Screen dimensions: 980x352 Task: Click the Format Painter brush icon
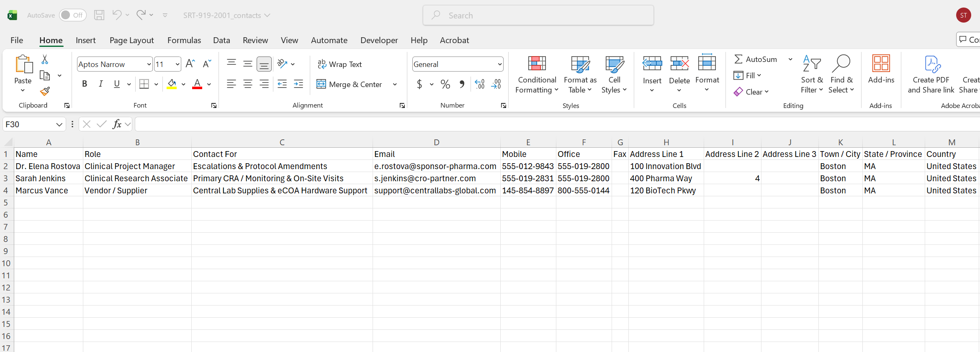45,91
